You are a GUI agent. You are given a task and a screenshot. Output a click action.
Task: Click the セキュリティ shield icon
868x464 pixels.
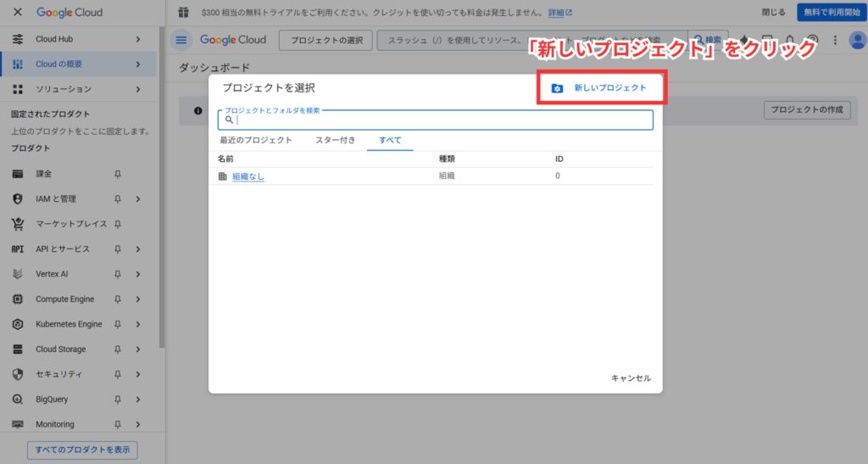point(18,374)
